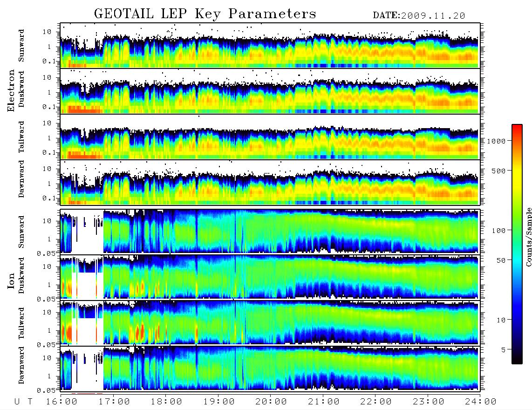Click the Ion "Tailward" panel label
This screenshot has height=410, width=532.
click(x=21, y=323)
